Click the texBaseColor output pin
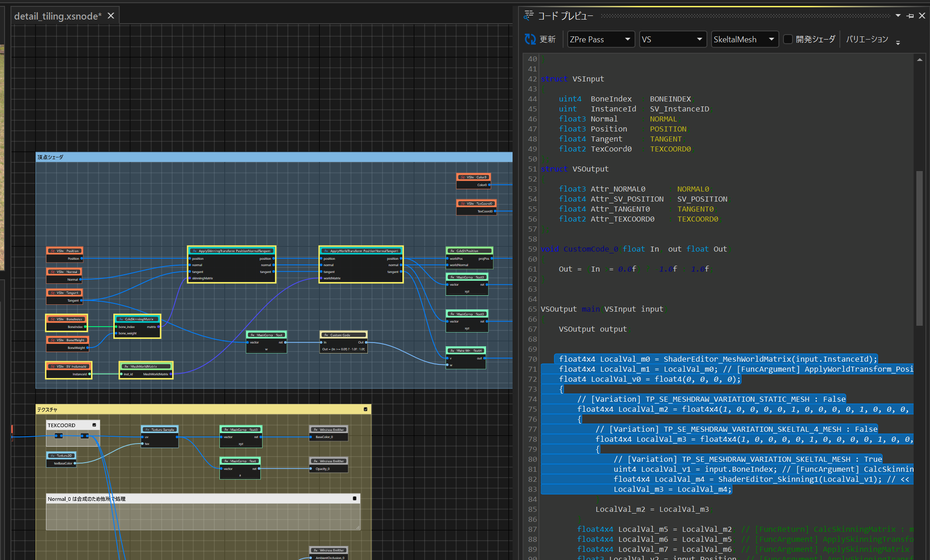 [75, 463]
